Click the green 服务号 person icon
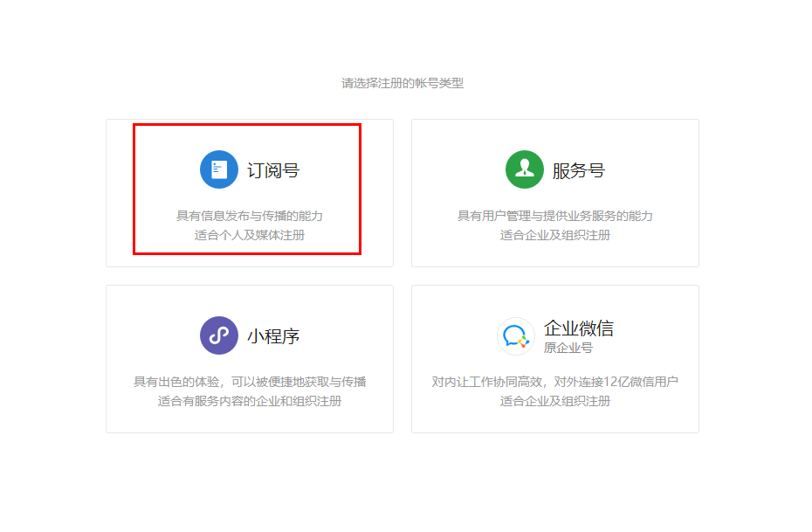The width and height of the screenshot is (812, 532). pos(525,169)
